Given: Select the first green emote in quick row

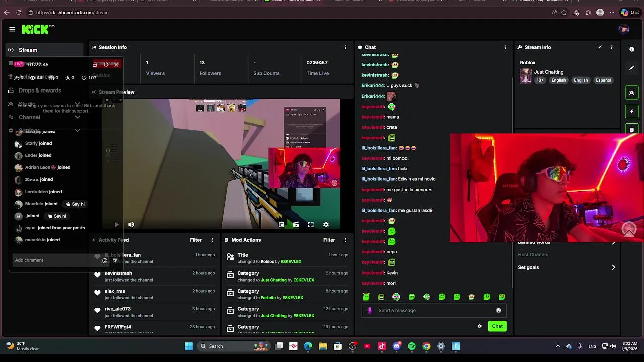Looking at the screenshot, I should tap(366, 297).
